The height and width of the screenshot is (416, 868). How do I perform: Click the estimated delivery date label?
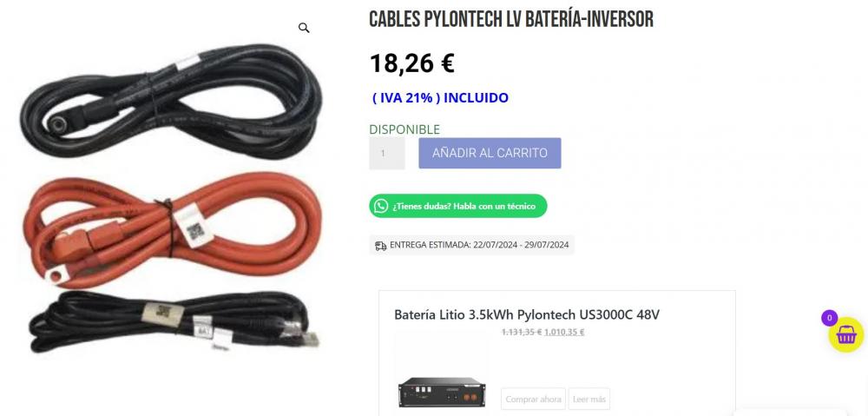tap(479, 245)
